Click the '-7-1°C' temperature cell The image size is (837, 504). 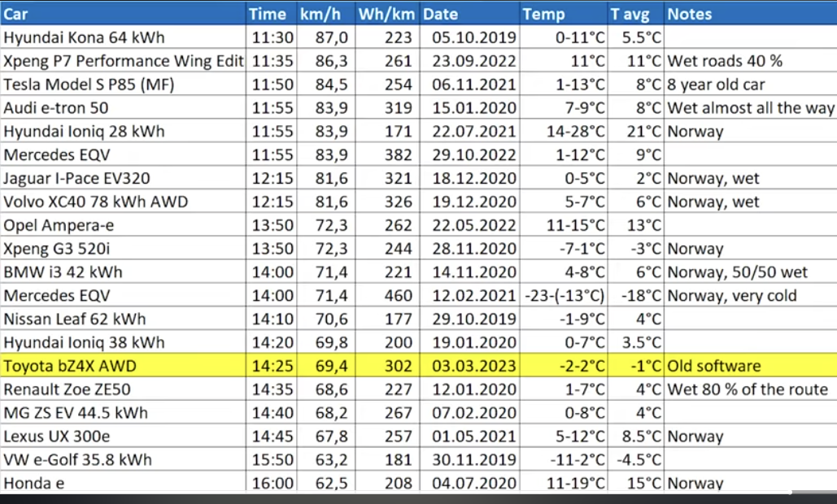564,249
